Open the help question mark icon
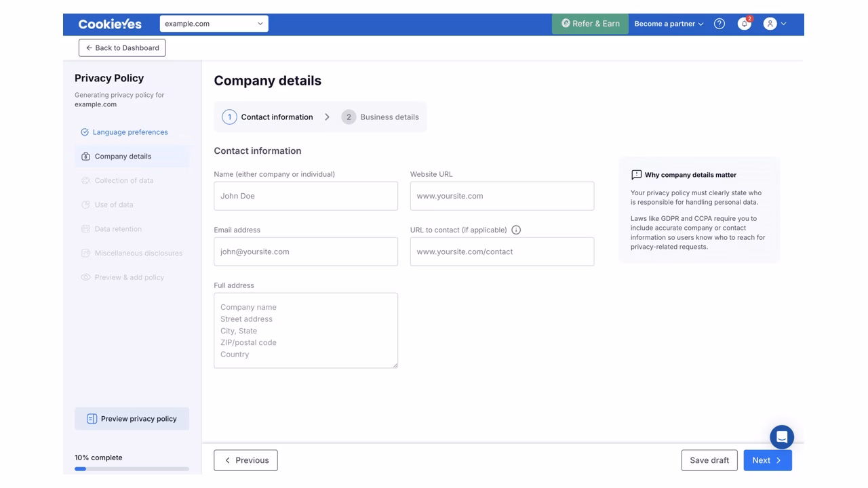 coord(719,24)
